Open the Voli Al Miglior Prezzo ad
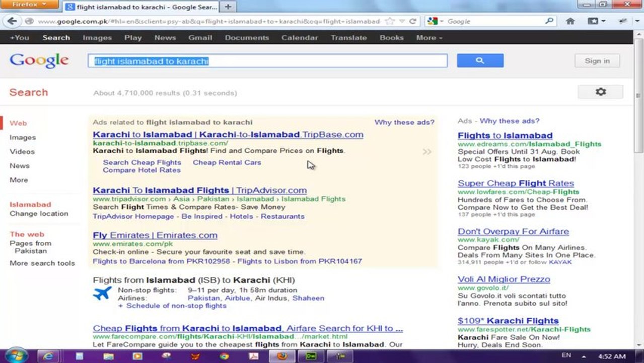The width and height of the screenshot is (644, 363). click(504, 279)
